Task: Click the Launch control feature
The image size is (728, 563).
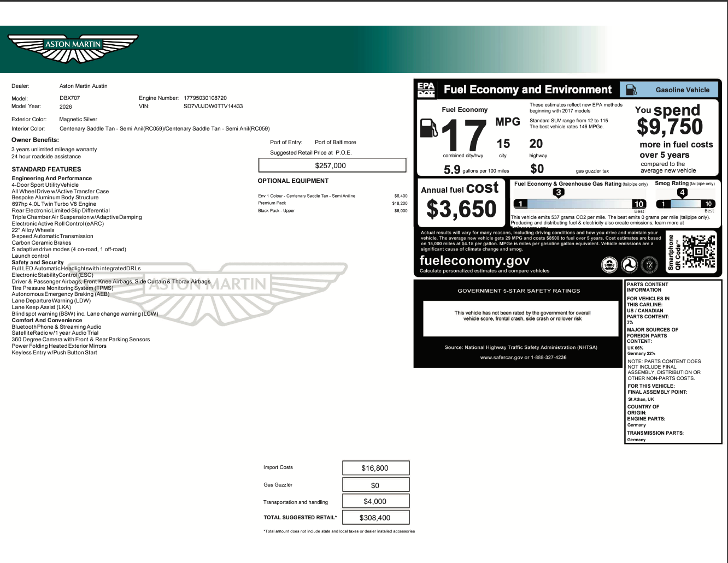Action: click(x=30, y=256)
